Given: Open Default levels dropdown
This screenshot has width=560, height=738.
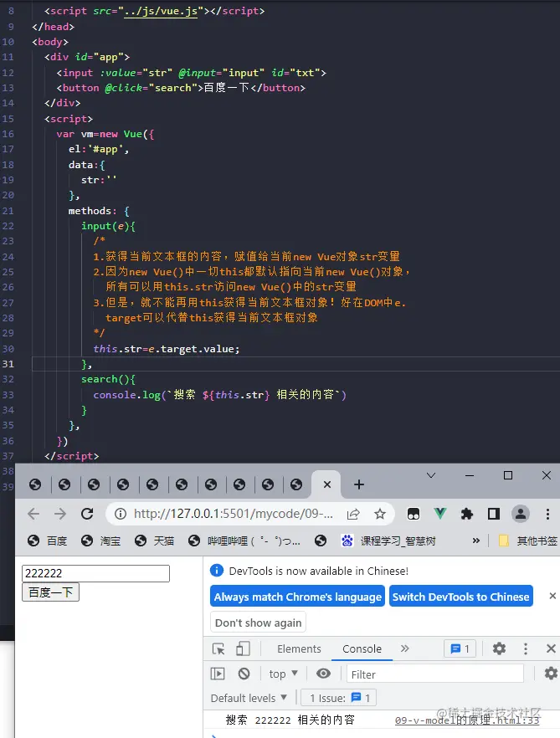Looking at the screenshot, I should [249, 698].
